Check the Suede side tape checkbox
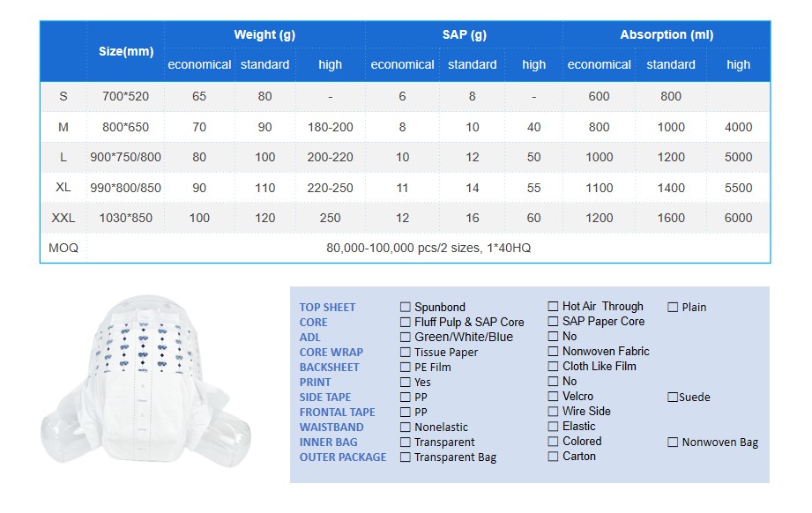 click(673, 397)
